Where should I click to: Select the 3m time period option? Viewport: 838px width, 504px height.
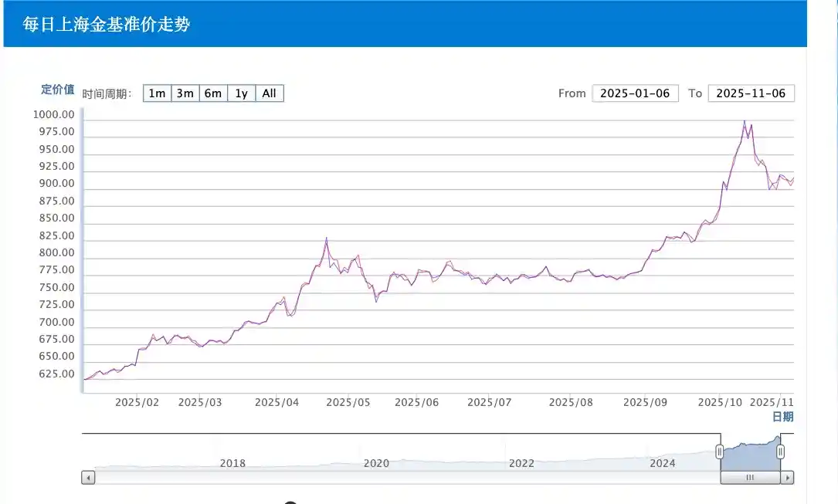tap(185, 93)
